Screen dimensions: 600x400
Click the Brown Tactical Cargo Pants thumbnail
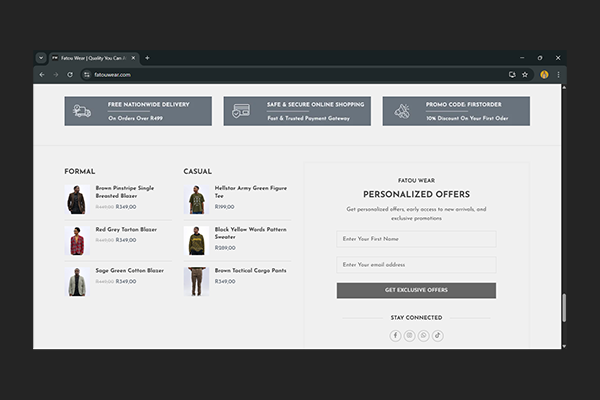click(196, 280)
